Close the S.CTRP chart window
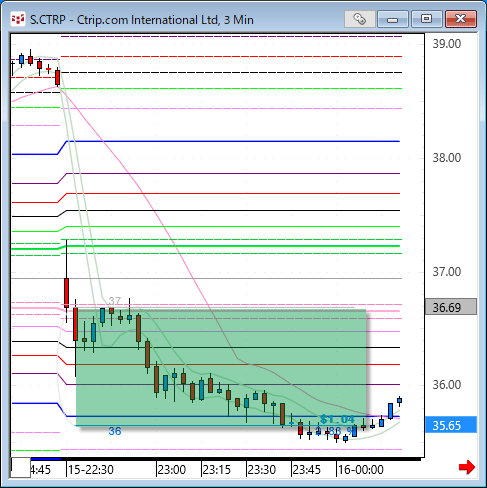487x488 pixels. [461, 19]
